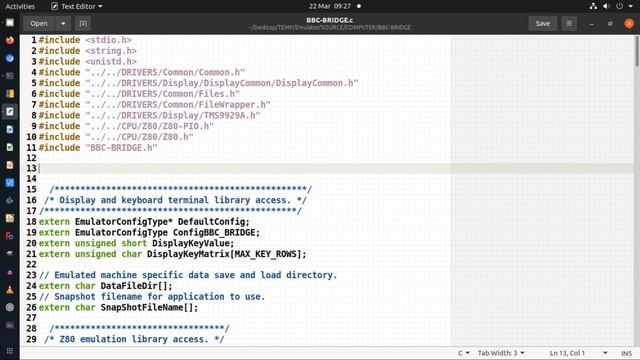Click the Display and keyboard terminal comment

175,200
